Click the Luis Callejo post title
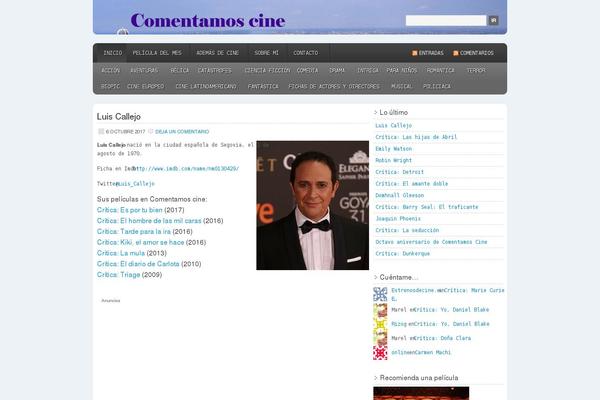 point(119,116)
